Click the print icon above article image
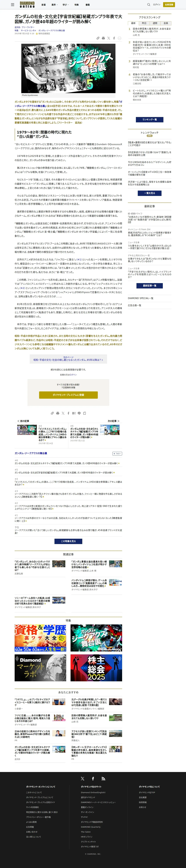The height and width of the screenshot is (868, 186). (x=103, y=38)
